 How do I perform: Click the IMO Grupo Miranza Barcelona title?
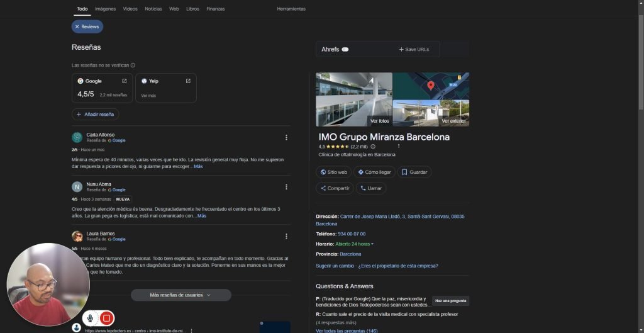[x=384, y=137]
